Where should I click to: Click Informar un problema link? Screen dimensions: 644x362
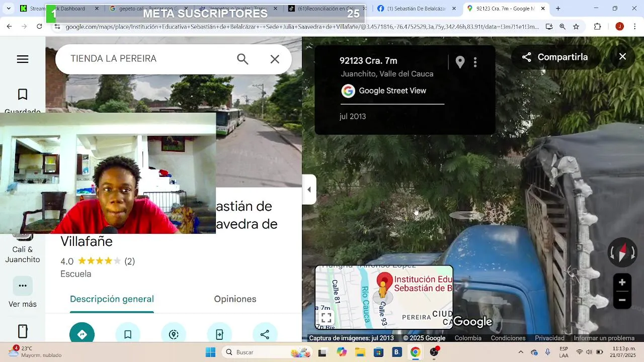click(604, 338)
